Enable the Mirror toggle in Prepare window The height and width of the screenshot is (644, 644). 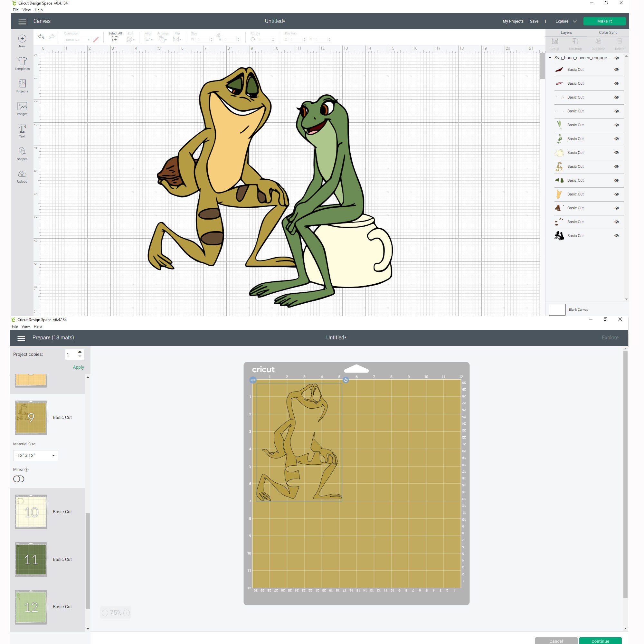(19, 479)
